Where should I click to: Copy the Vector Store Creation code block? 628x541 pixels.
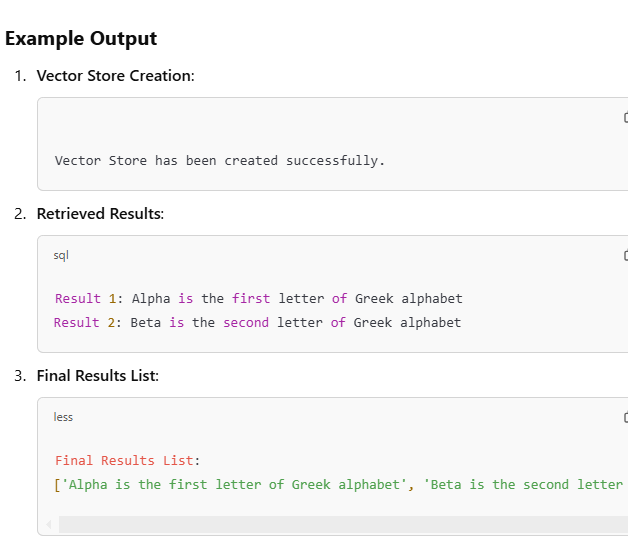[x=625, y=118]
